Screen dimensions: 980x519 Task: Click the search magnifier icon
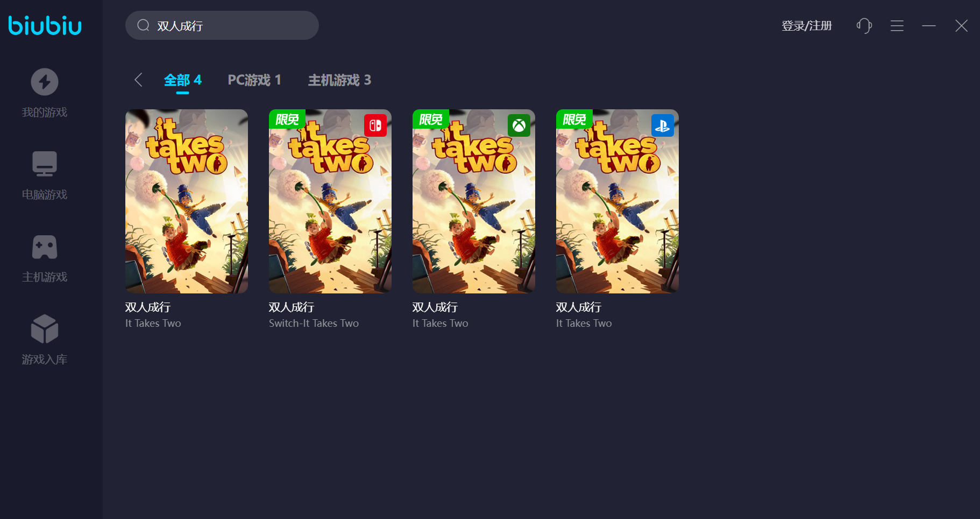[x=143, y=25]
